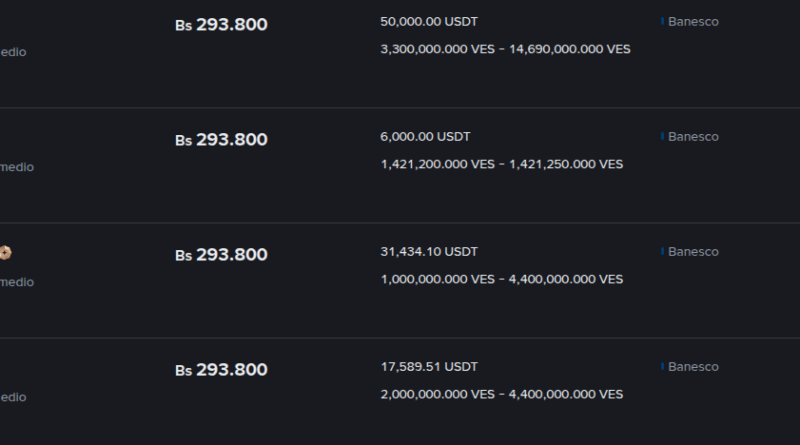Click Banesco tag in 31,434.10 USDT row

(692, 252)
